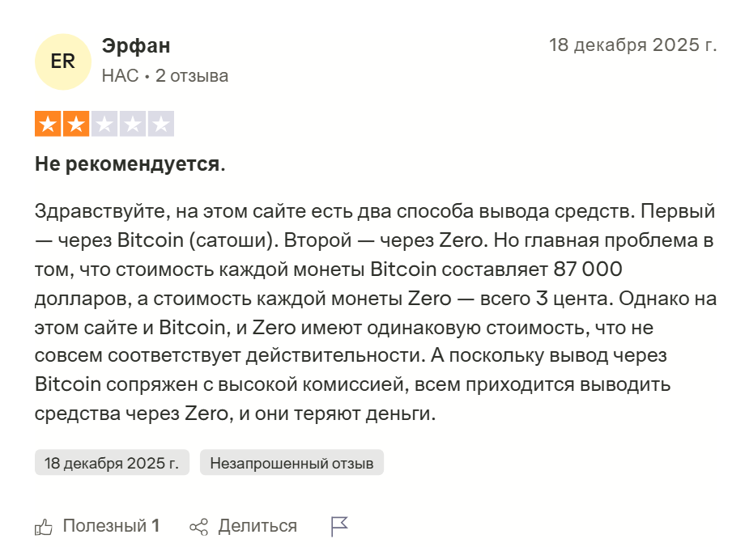Click the "Незапрошенный отзыв" tag
The height and width of the screenshot is (560, 732).
pyautogui.click(x=292, y=463)
